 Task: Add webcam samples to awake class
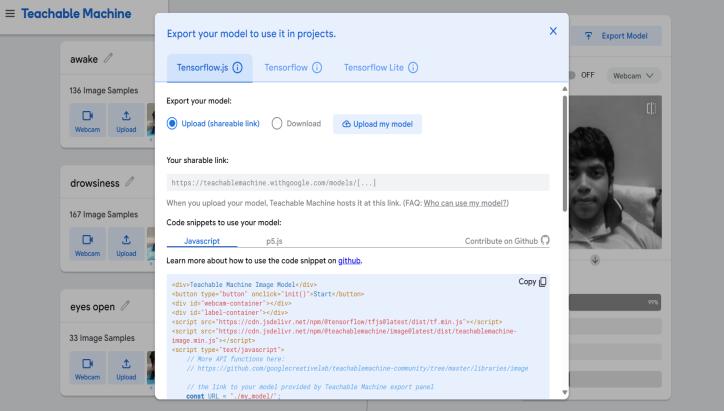point(88,120)
